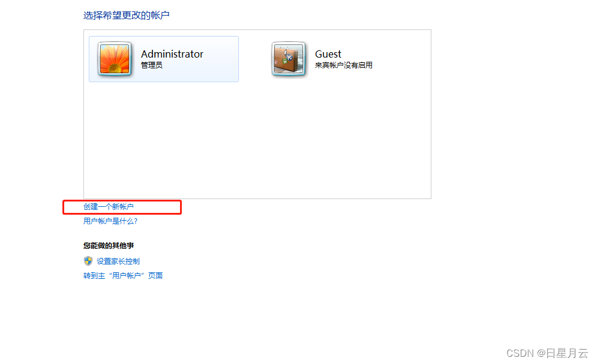Open the 设置家长控制 link text

click(x=118, y=261)
